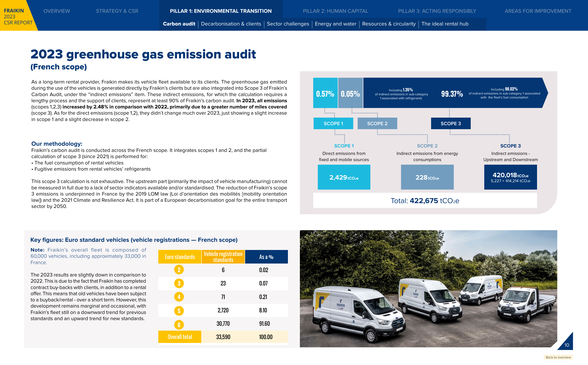This screenshot has width=588, height=365.
Task: Navigate to Resources & circularity
Action: coord(389,24)
